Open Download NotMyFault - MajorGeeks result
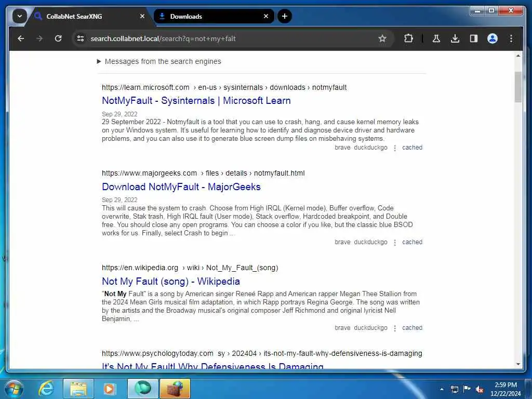The height and width of the screenshot is (399, 532). pyautogui.click(x=181, y=187)
